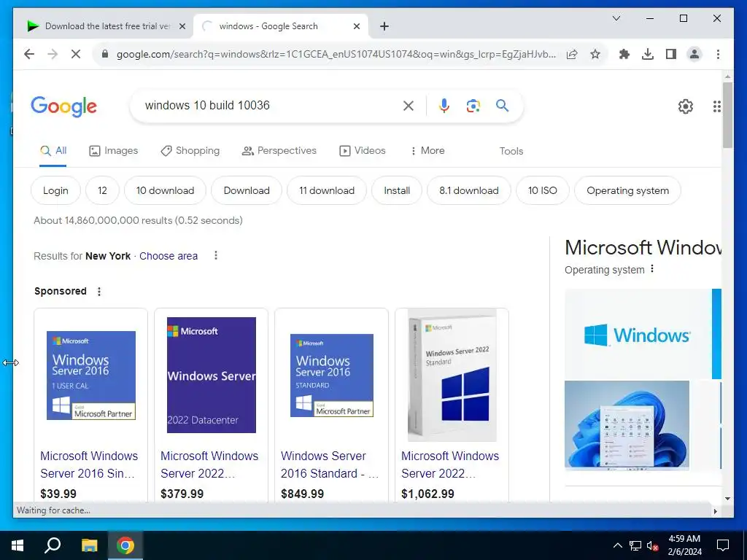Image resolution: width=747 pixels, height=560 pixels.
Task: Select the 10 download chip
Action: tap(166, 190)
